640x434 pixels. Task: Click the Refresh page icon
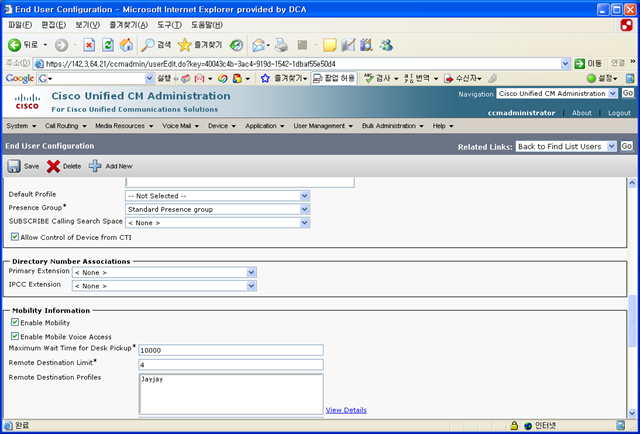(x=108, y=45)
